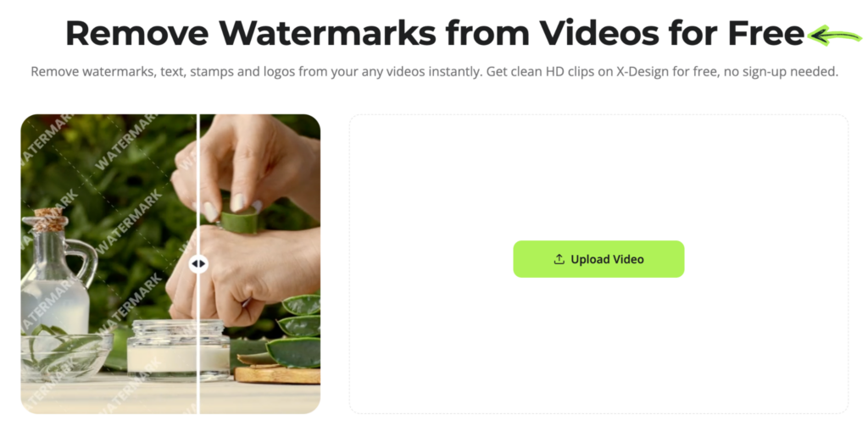Click the wooden cutting board in preview

[x=277, y=374]
